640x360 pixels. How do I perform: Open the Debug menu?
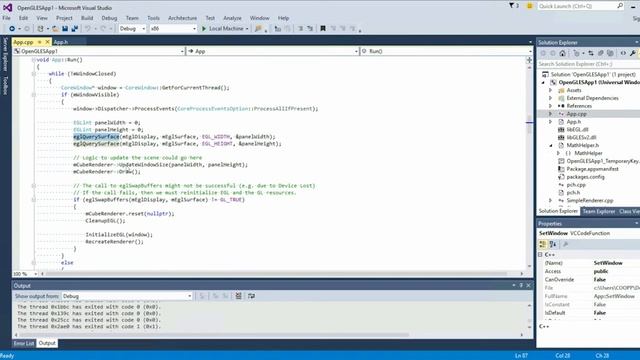point(109,18)
